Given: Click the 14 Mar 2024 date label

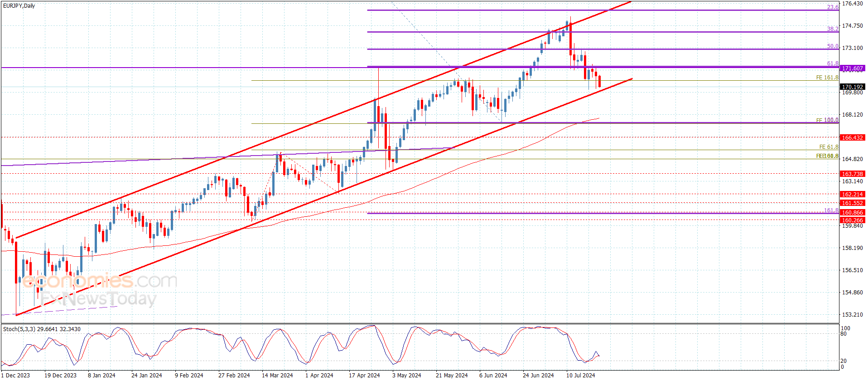Looking at the screenshot, I should tap(277, 375).
